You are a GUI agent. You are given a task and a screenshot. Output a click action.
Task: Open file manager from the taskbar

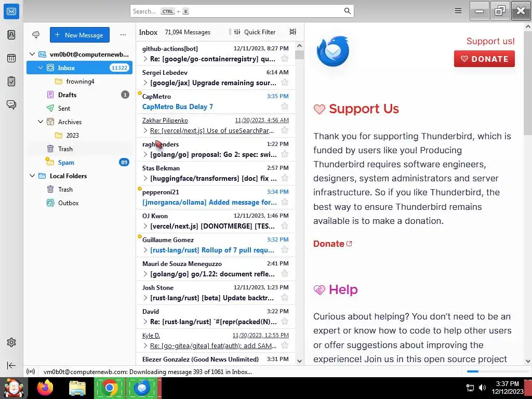coord(77,388)
